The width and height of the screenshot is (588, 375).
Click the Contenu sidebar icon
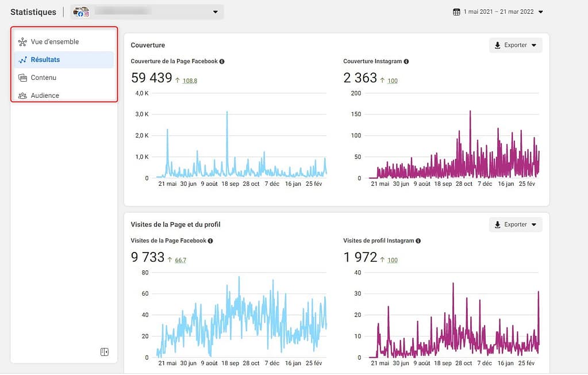[22, 78]
